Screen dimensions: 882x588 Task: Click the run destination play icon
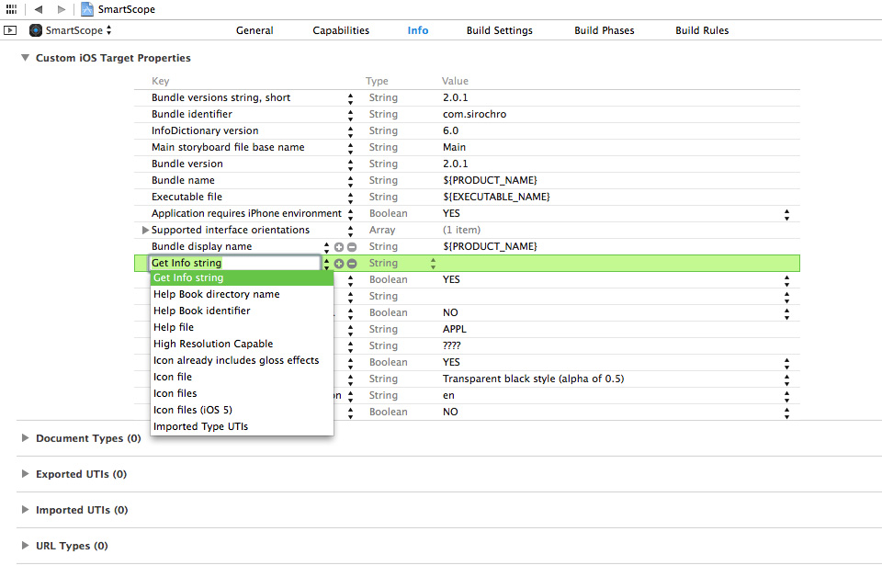pyautogui.click(x=10, y=29)
